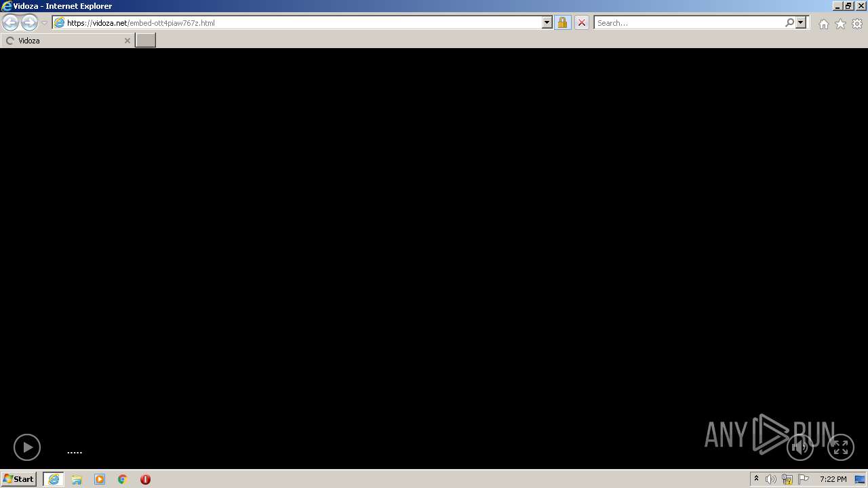Restore down the Internet Explorer window
Image resolution: width=868 pixels, height=488 pixels.
point(848,6)
